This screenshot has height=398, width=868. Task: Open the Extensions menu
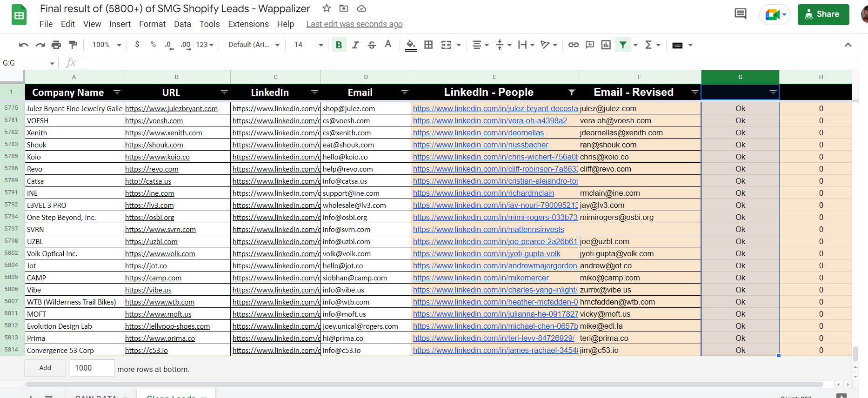coord(248,24)
